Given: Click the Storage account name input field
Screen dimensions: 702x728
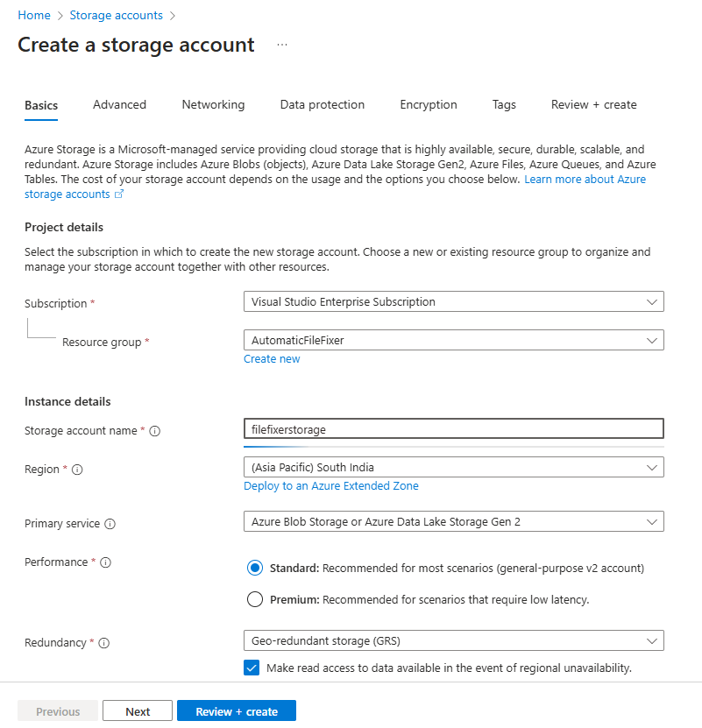Looking at the screenshot, I should tap(453, 429).
